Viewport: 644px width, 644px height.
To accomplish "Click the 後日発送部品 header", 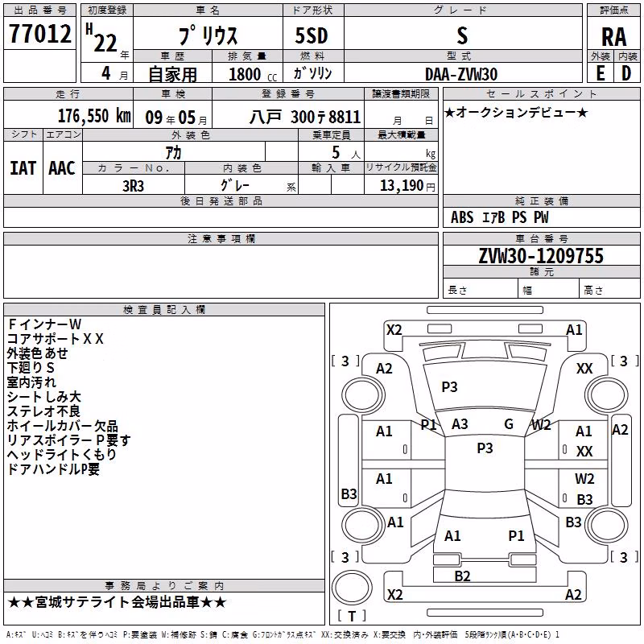I will [x=221, y=200].
